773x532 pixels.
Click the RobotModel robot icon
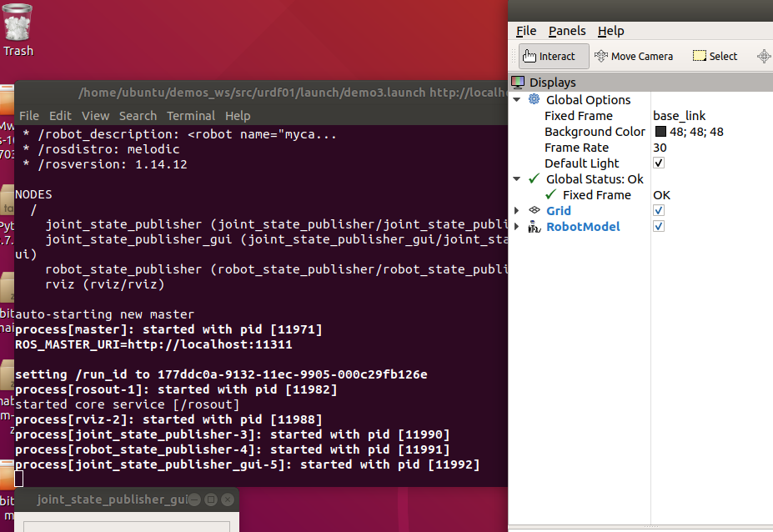click(x=535, y=226)
